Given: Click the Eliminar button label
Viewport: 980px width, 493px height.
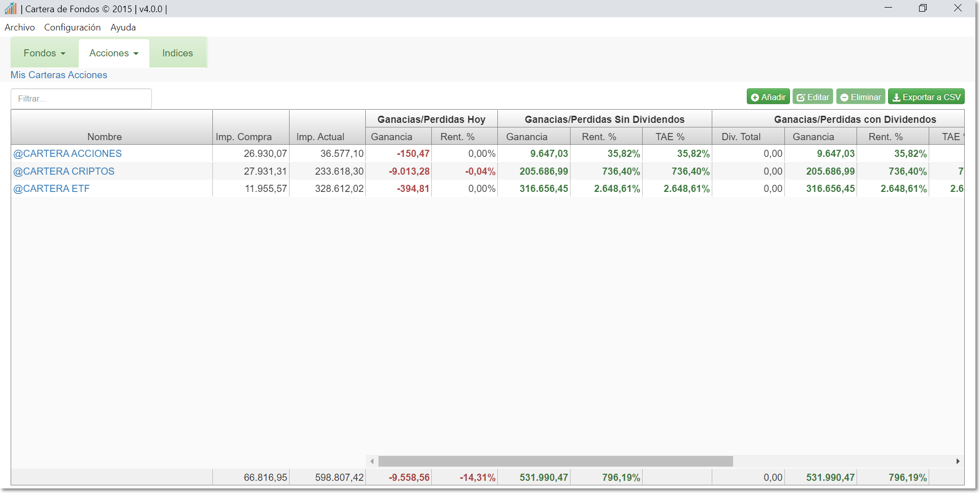Looking at the screenshot, I should (x=866, y=97).
